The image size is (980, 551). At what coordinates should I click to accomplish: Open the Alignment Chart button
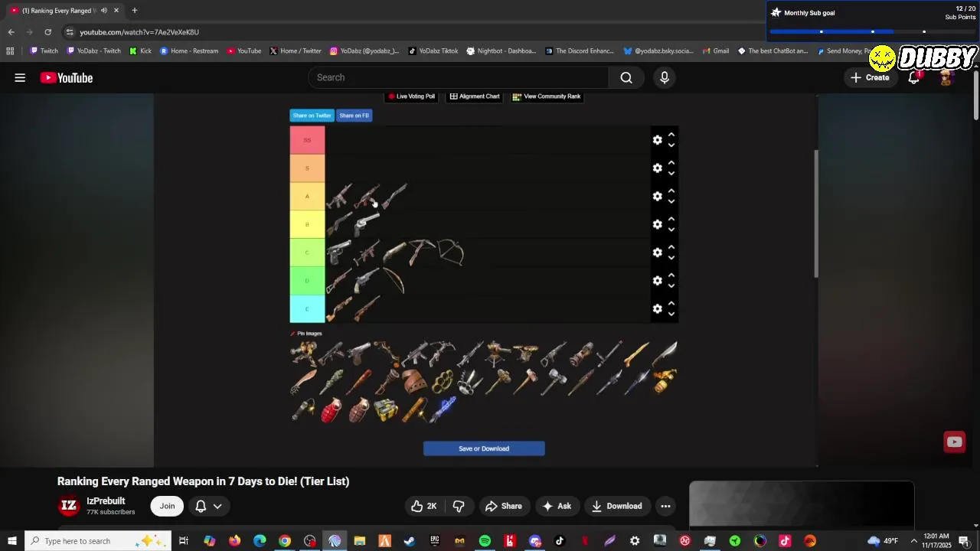point(475,96)
